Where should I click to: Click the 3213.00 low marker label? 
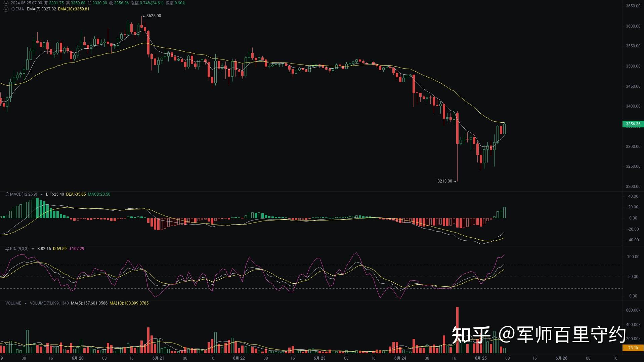[445, 181]
